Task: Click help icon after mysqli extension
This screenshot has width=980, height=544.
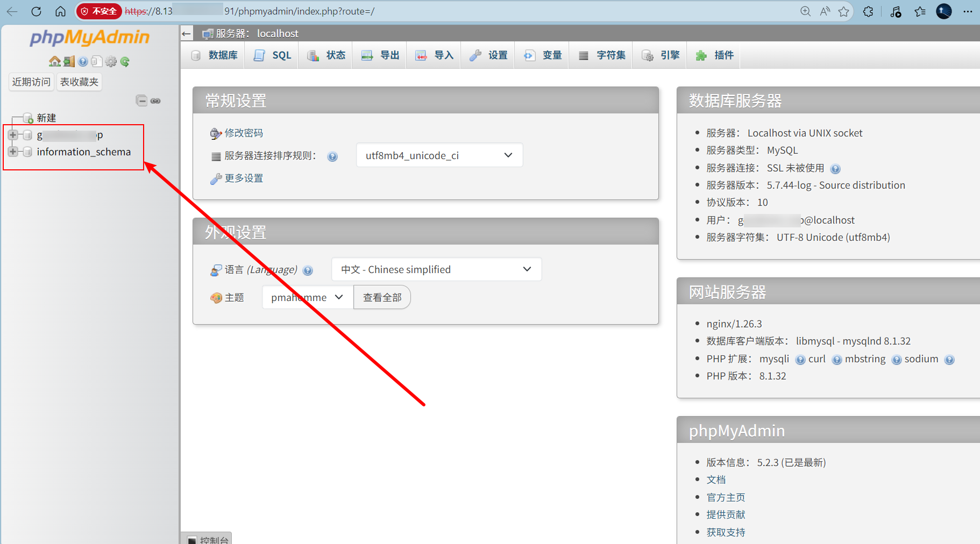Action: tap(800, 360)
